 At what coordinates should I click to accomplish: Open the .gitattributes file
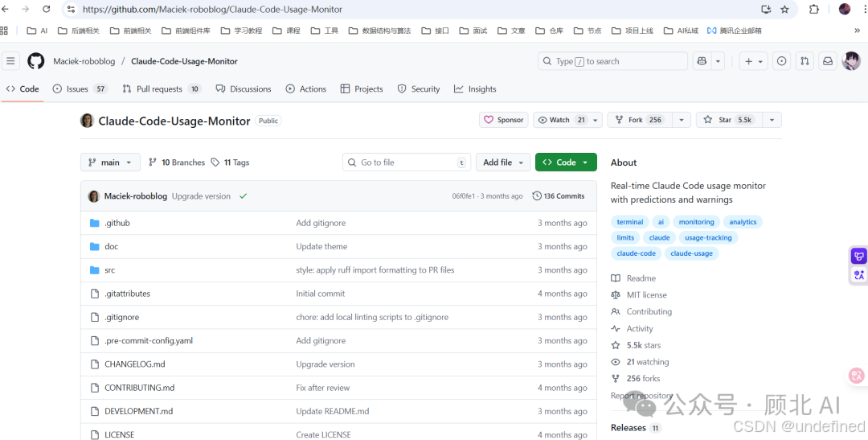127,294
